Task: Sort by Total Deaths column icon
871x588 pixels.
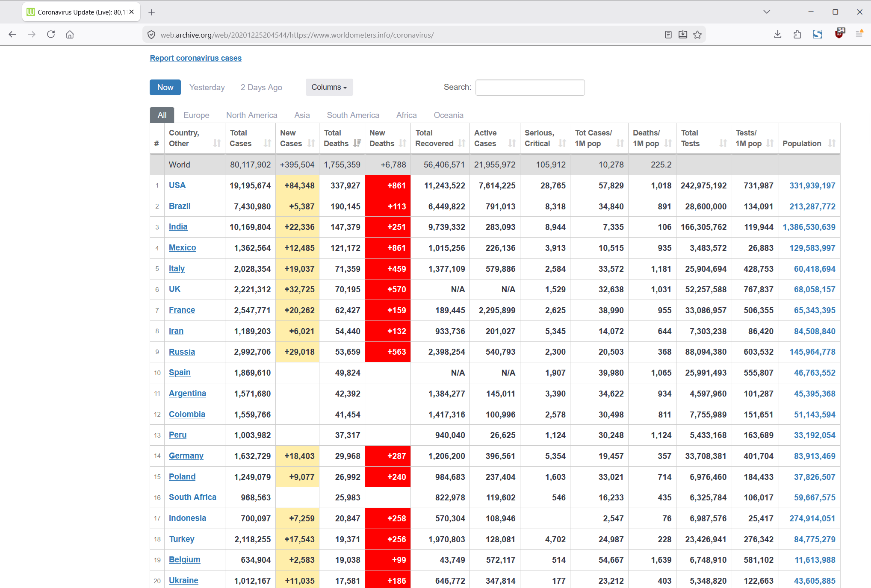Action: pos(357,143)
